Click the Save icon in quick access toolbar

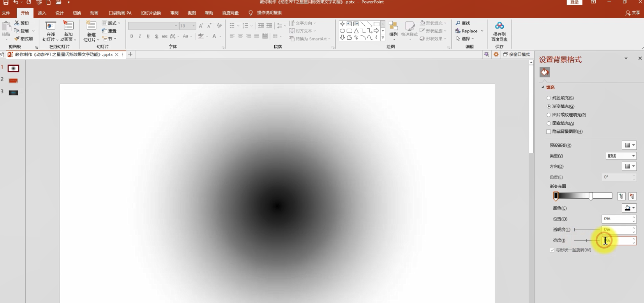(6, 2)
